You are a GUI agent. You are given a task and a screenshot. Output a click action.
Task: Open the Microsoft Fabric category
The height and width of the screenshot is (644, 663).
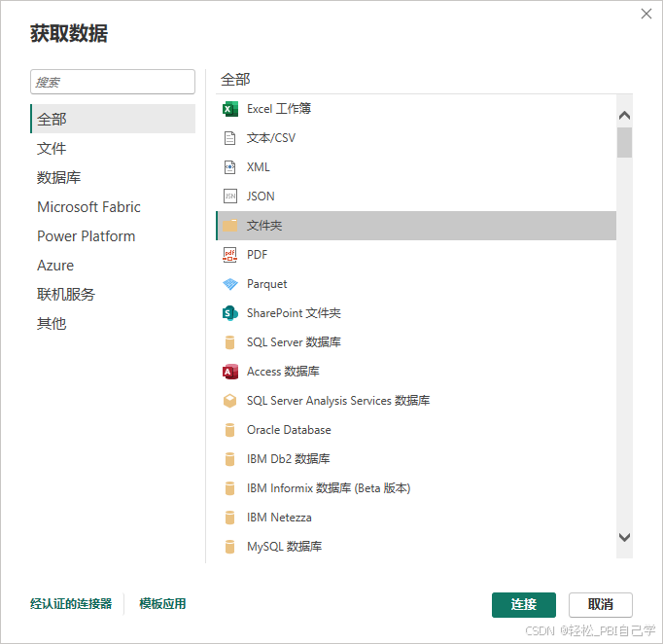pos(113,207)
